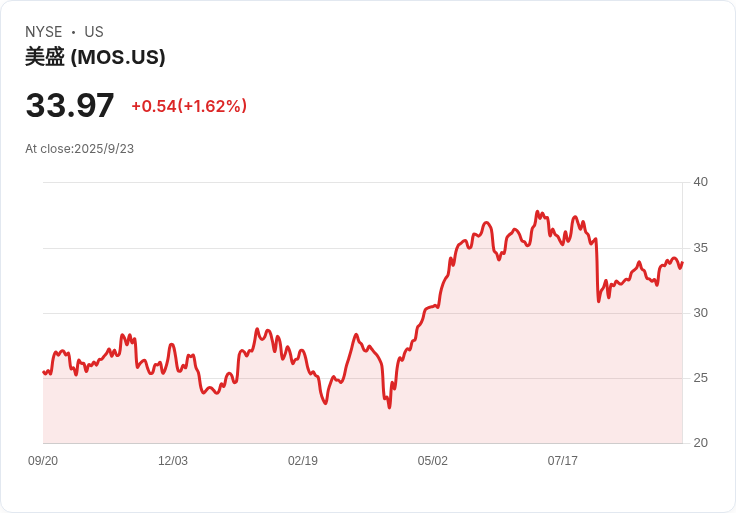Click the 美盛 (MOS.US) stock title
The width and height of the screenshot is (736, 513).
95,57
